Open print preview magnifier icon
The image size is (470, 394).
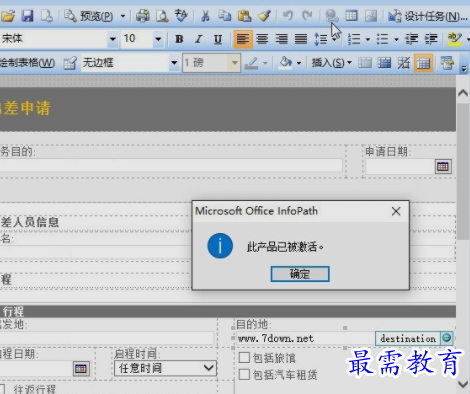tap(162, 16)
